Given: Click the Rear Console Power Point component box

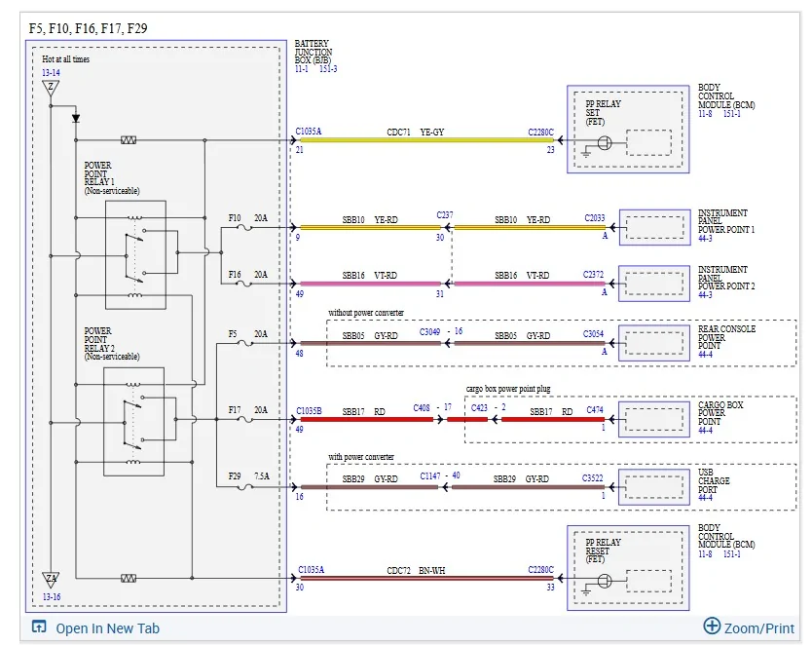Looking at the screenshot, I should coord(654,343).
